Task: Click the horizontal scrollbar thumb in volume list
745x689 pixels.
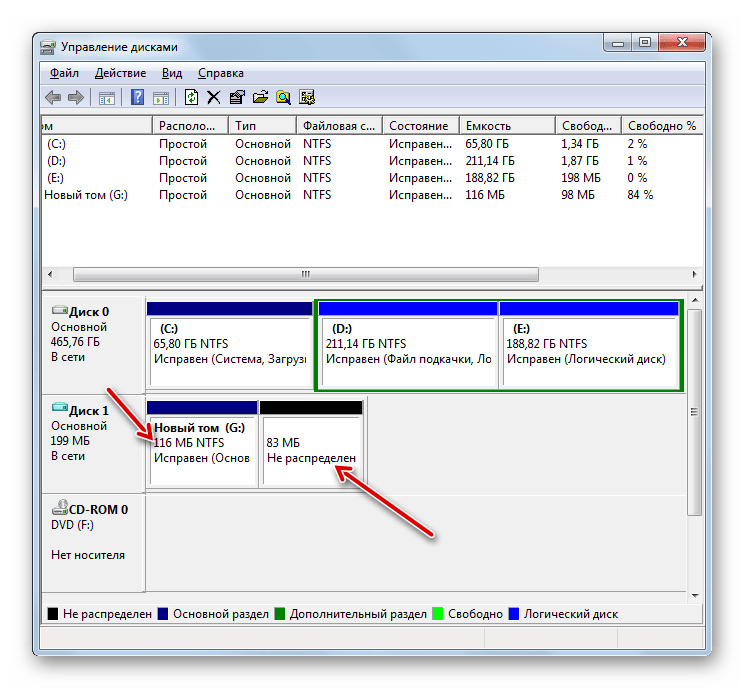Action: pyautogui.click(x=306, y=275)
